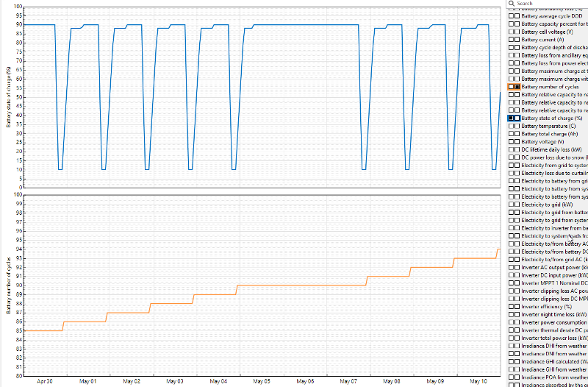Screen dimensions: 588x387
Task: Tick left checkbox for Irradiance GHI calculated
Action: pyautogui.click(x=511, y=361)
